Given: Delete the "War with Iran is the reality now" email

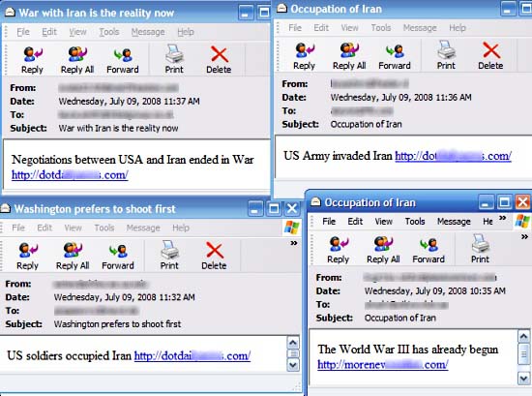Looking at the screenshot, I should pos(219,60).
